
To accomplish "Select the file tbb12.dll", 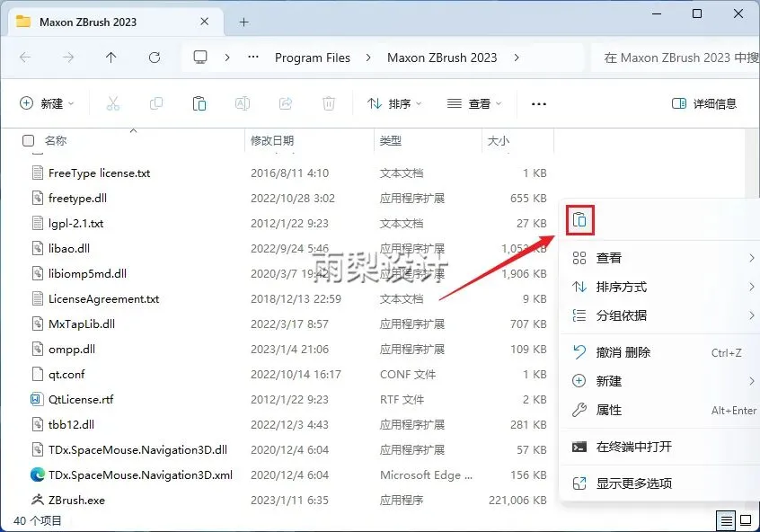I will (x=71, y=424).
